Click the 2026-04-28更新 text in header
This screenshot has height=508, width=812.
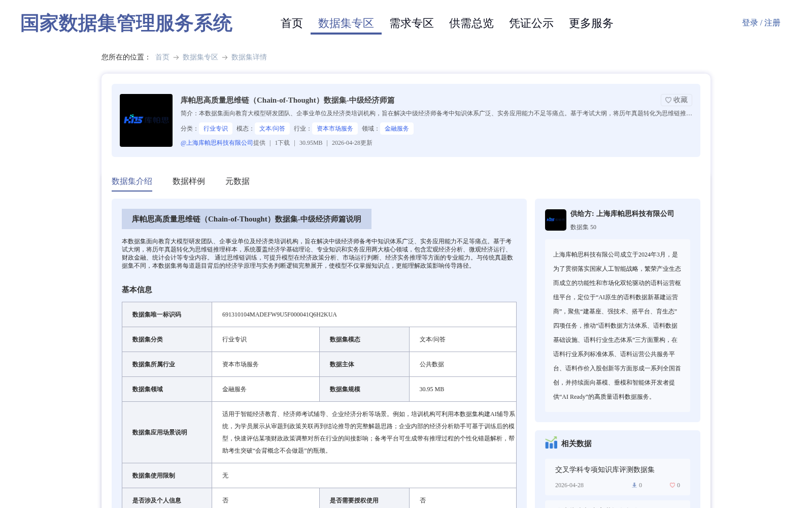pyautogui.click(x=352, y=143)
